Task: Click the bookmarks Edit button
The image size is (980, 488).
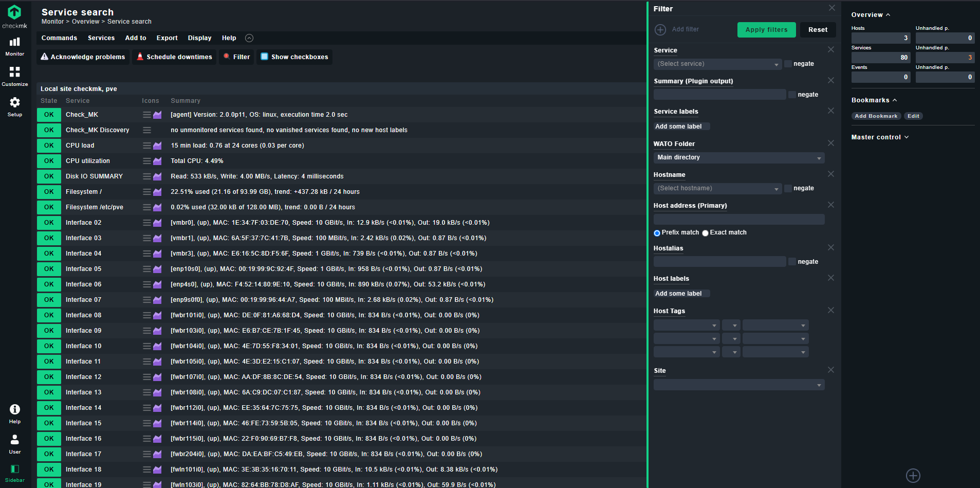Action: pos(913,116)
